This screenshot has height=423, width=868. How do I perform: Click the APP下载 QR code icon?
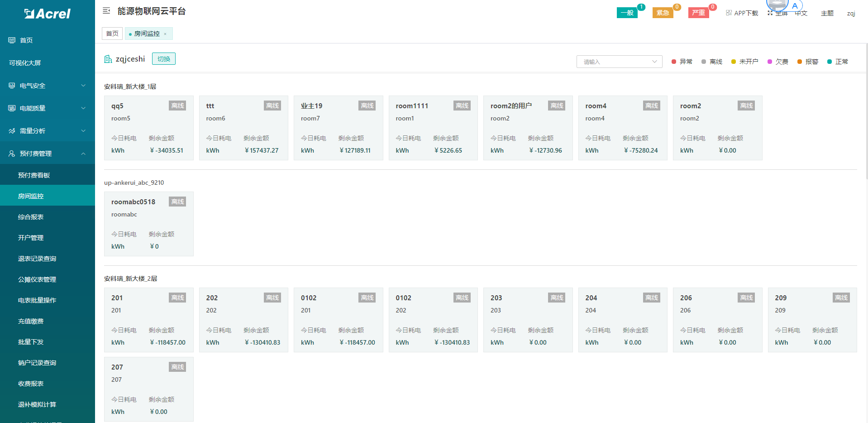pos(729,13)
